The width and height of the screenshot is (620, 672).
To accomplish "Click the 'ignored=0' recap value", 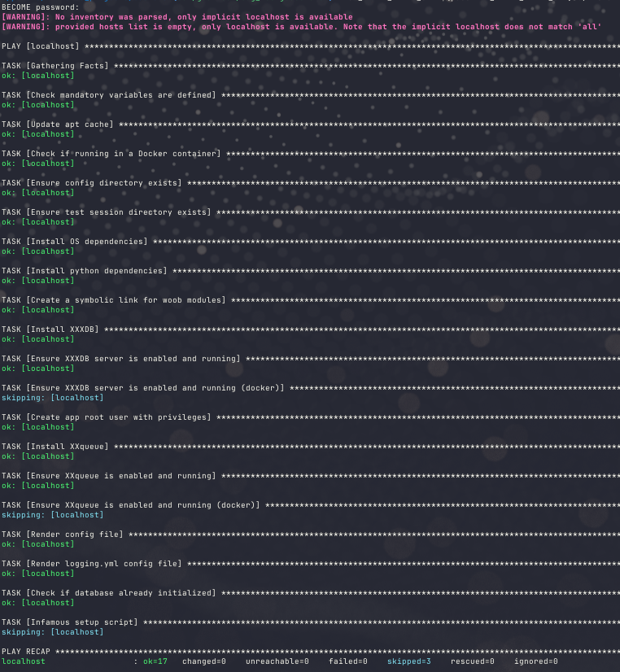I will pos(536,661).
